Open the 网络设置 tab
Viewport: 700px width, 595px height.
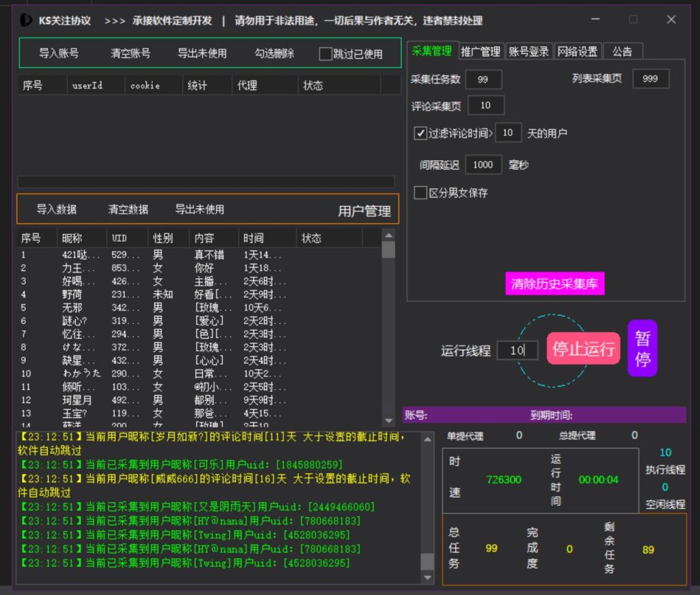(577, 51)
